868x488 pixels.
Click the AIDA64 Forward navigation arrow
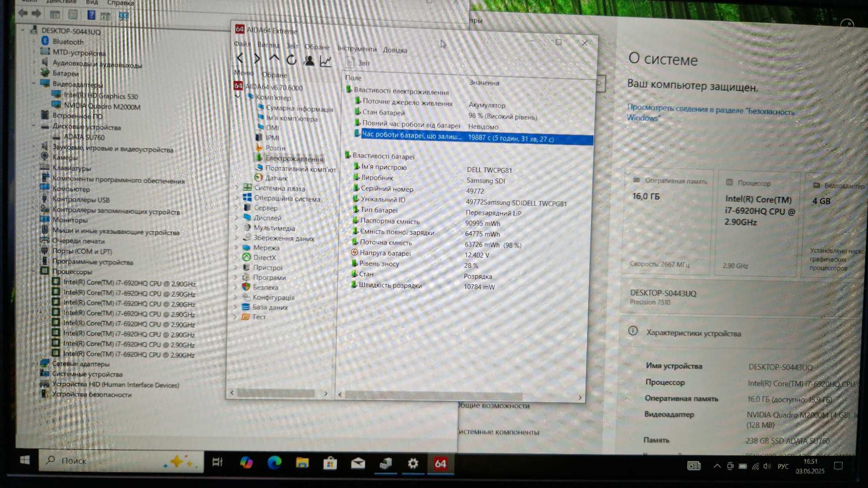point(257,59)
